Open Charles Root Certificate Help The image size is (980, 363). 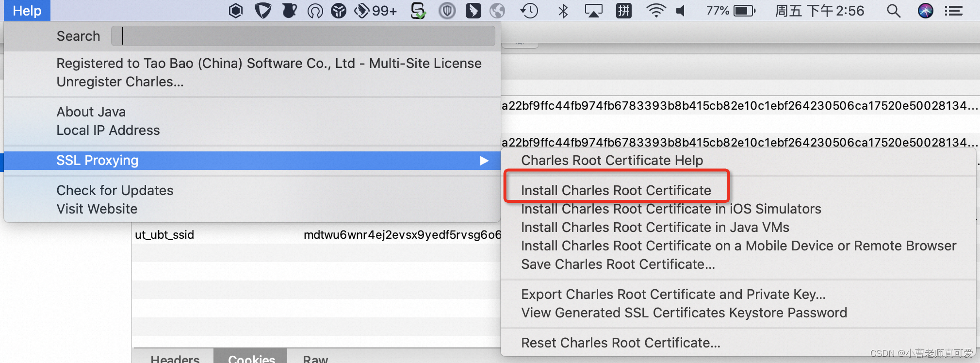612,160
